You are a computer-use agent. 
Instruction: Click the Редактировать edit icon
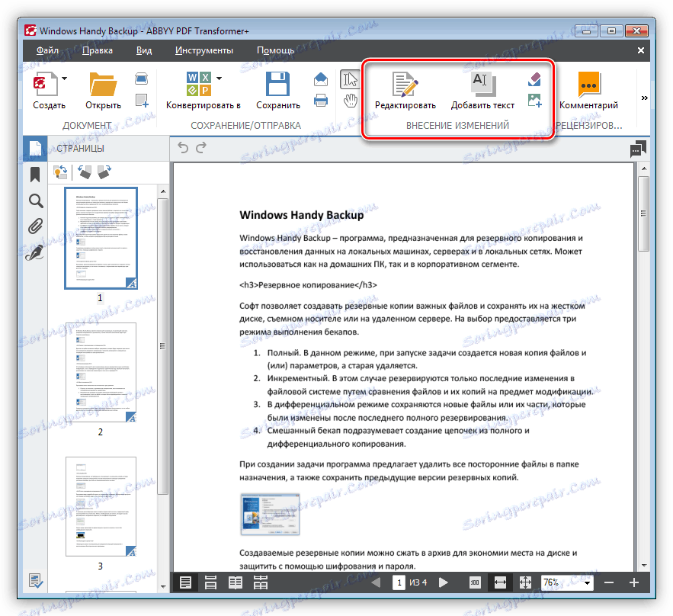(x=405, y=84)
